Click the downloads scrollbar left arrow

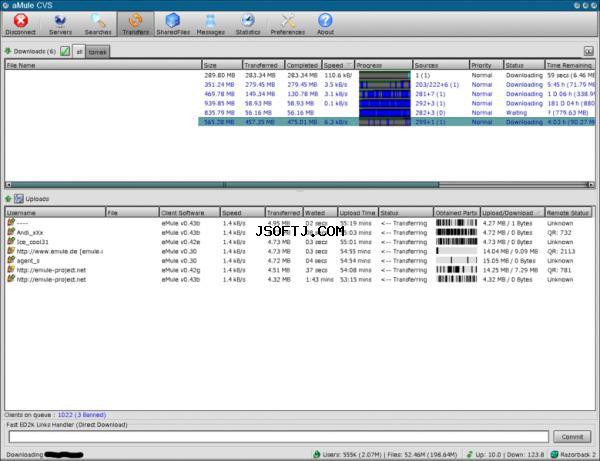tap(8, 185)
